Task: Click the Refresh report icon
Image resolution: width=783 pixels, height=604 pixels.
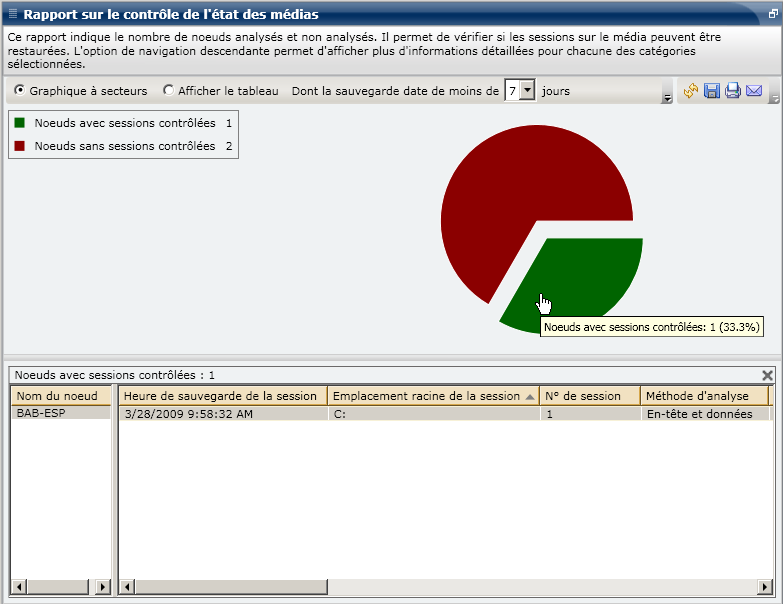Action: [x=690, y=91]
